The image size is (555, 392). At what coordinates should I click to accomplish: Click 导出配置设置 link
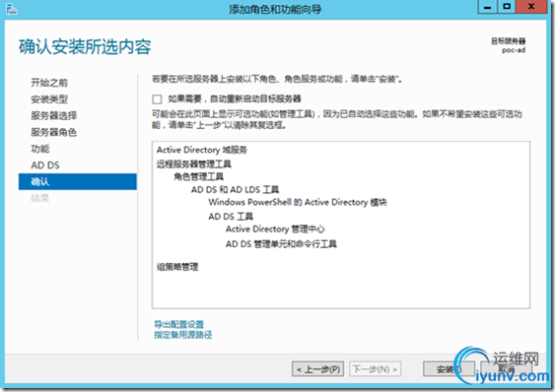click(x=178, y=324)
